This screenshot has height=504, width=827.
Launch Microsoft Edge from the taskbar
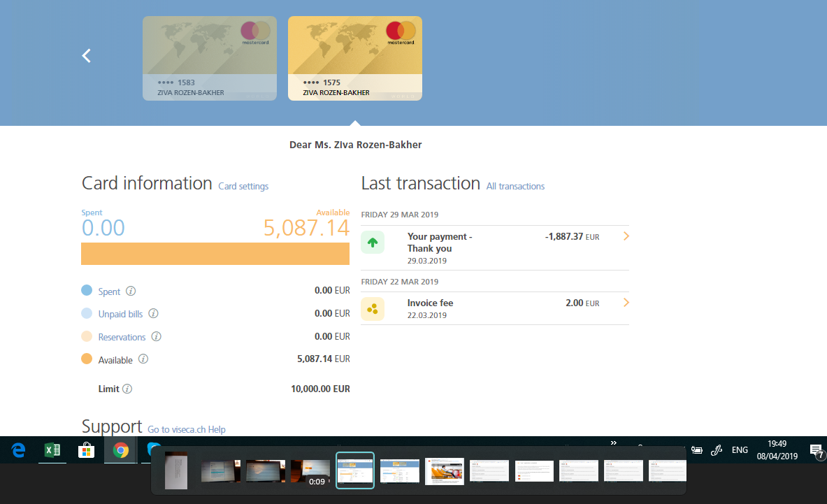tap(18, 450)
